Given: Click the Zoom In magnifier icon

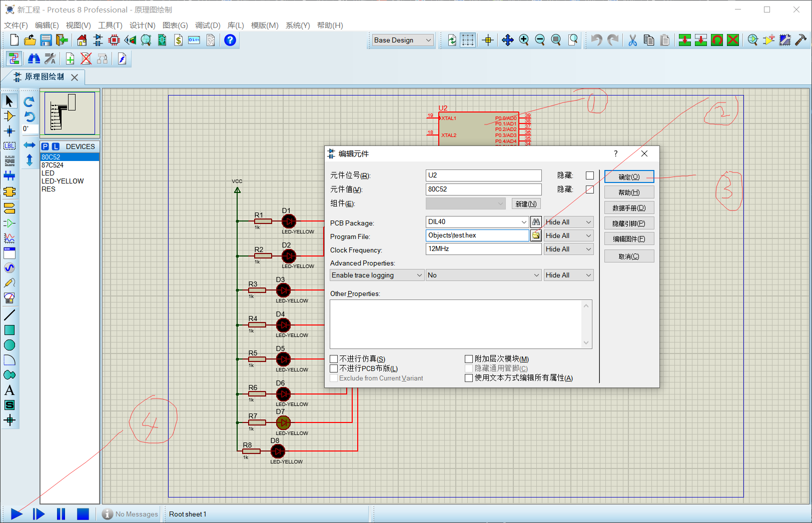Looking at the screenshot, I should pyautogui.click(x=524, y=40).
